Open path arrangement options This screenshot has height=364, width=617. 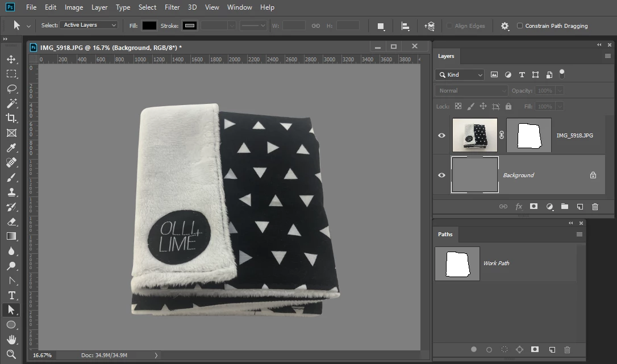click(430, 26)
